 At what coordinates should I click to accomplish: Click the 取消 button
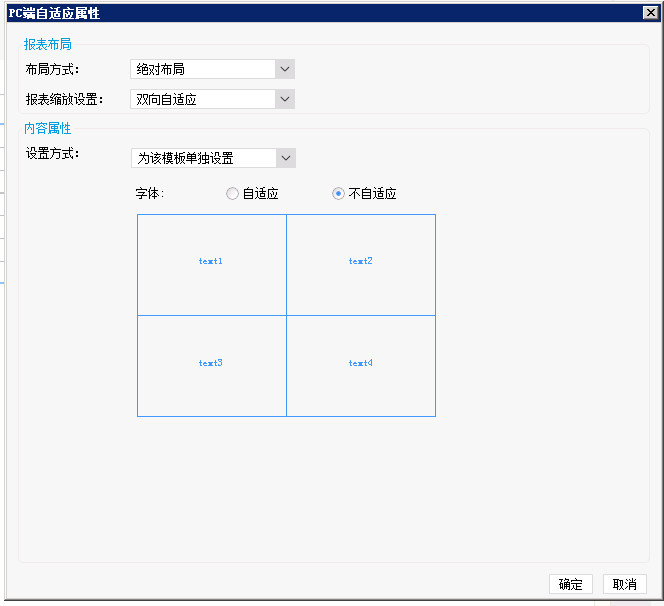click(625, 584)
